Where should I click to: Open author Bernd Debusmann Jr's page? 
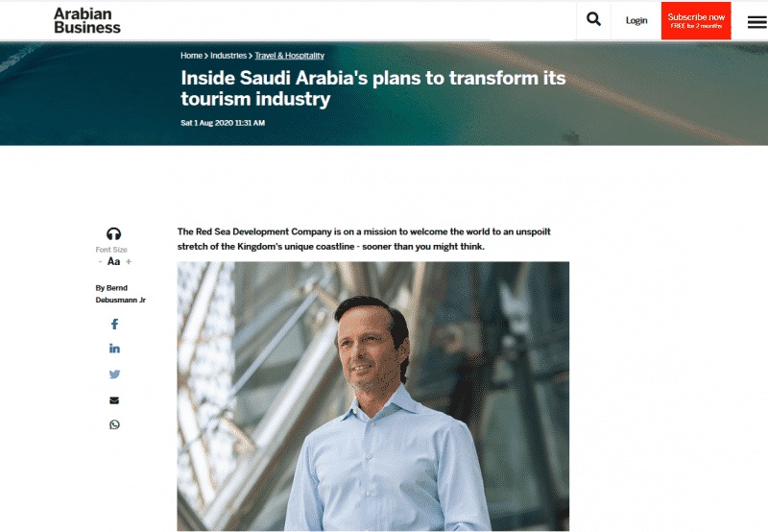click(121, 294)
